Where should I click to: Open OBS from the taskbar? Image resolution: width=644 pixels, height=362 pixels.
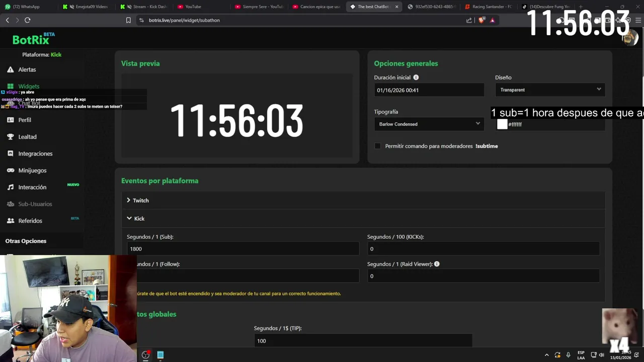coord(145,355)
